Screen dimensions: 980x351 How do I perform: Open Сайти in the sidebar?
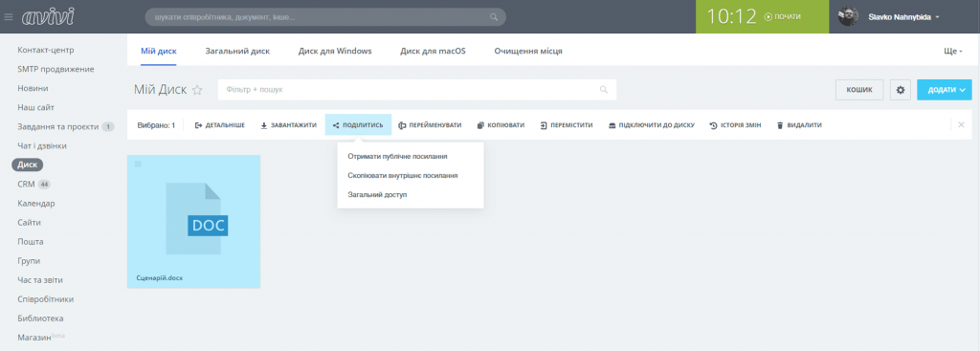30,222
